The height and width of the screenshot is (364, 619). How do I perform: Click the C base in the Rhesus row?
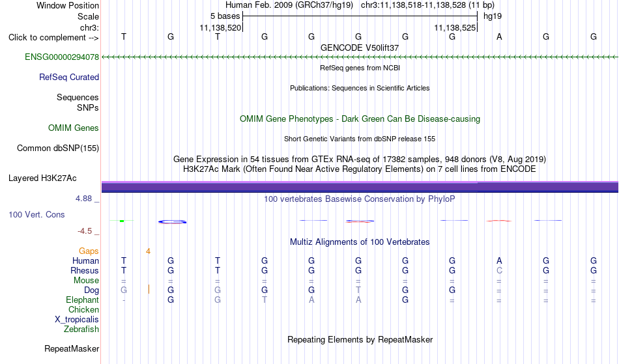pos(499,270)
